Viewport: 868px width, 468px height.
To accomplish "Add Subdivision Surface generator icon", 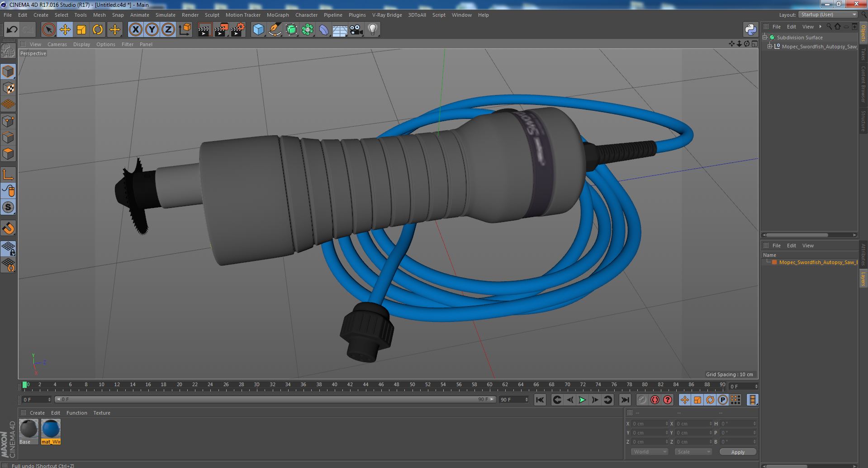I will pyautogui.click(x=291, y=30).
